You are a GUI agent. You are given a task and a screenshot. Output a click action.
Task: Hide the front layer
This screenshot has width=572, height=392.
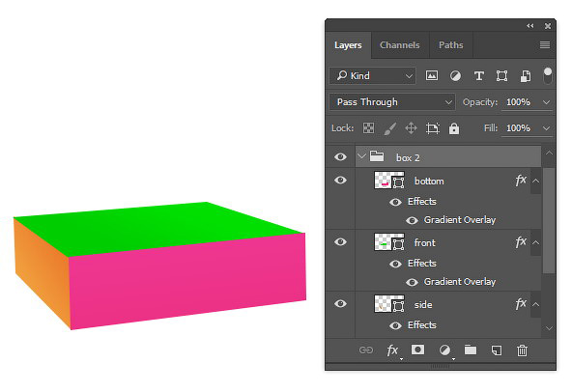tap(340, 241)
